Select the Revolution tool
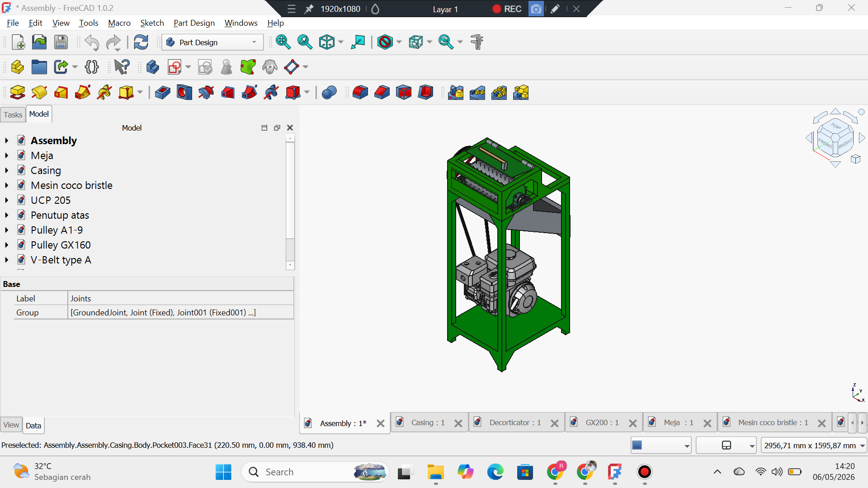868x488 pixels. click(39, 93)
